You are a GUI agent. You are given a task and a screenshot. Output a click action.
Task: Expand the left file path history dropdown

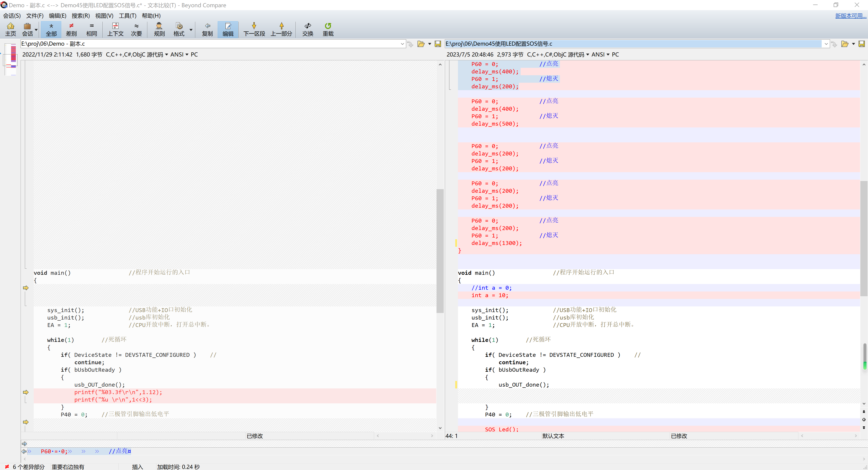[402, 44]
